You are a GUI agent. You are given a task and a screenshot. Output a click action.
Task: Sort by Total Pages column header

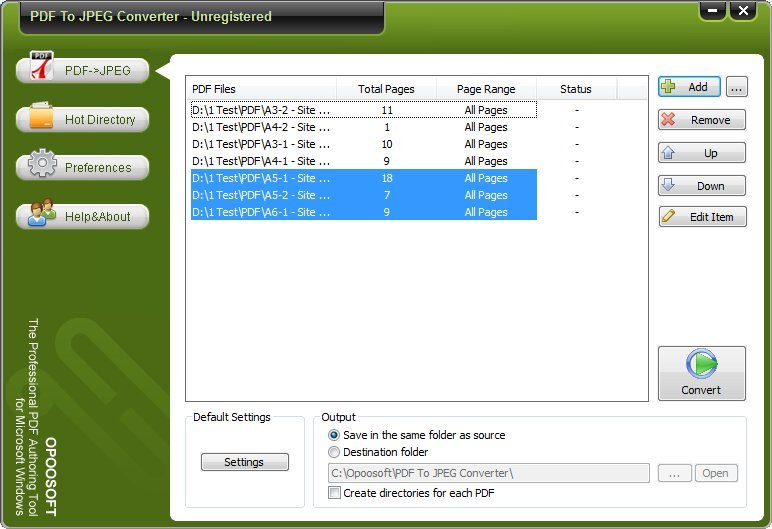point(386,89)
